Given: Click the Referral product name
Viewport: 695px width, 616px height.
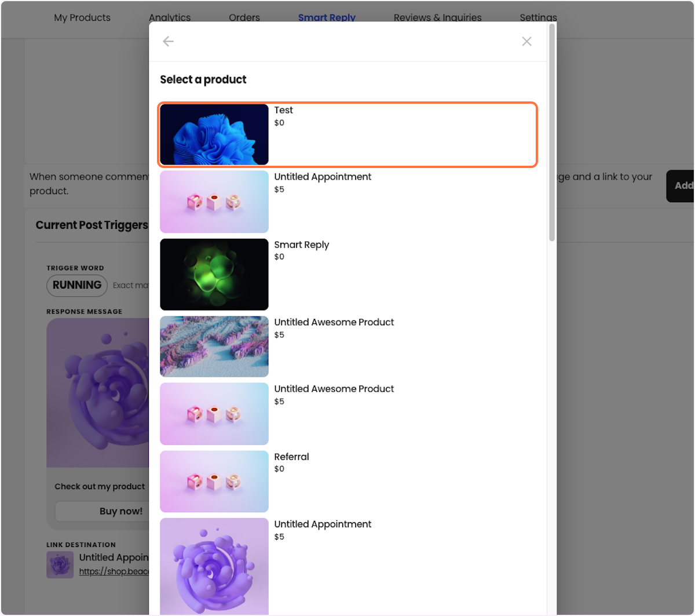Looking at the screenshot, I should pyautogui.click(x=292, y=457).
